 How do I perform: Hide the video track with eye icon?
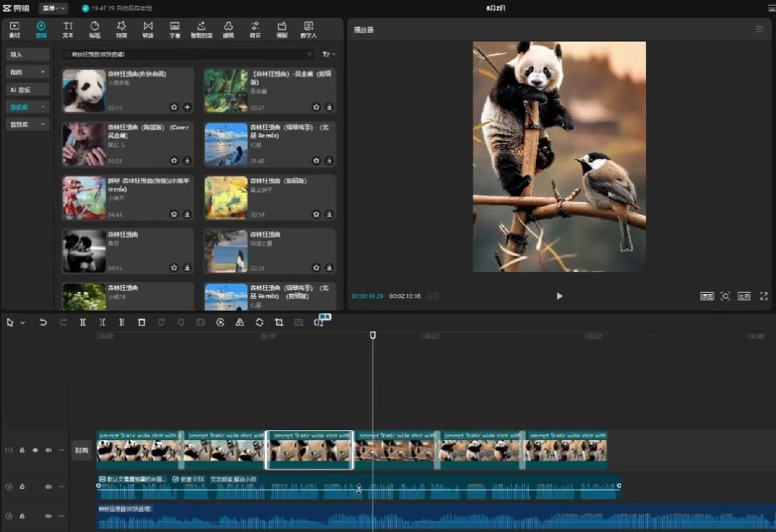35,450
